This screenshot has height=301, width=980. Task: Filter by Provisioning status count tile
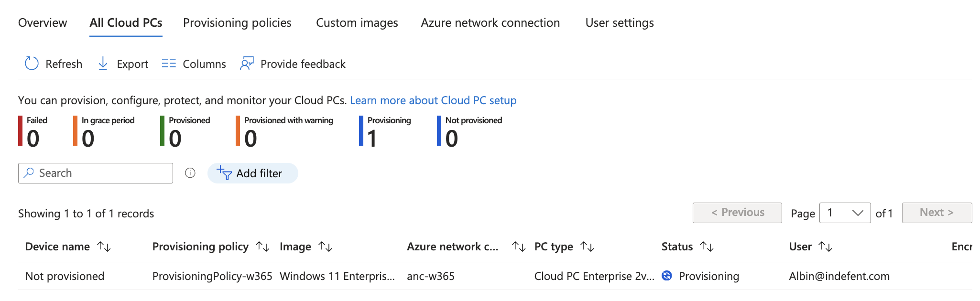click(x=385, y=131)
